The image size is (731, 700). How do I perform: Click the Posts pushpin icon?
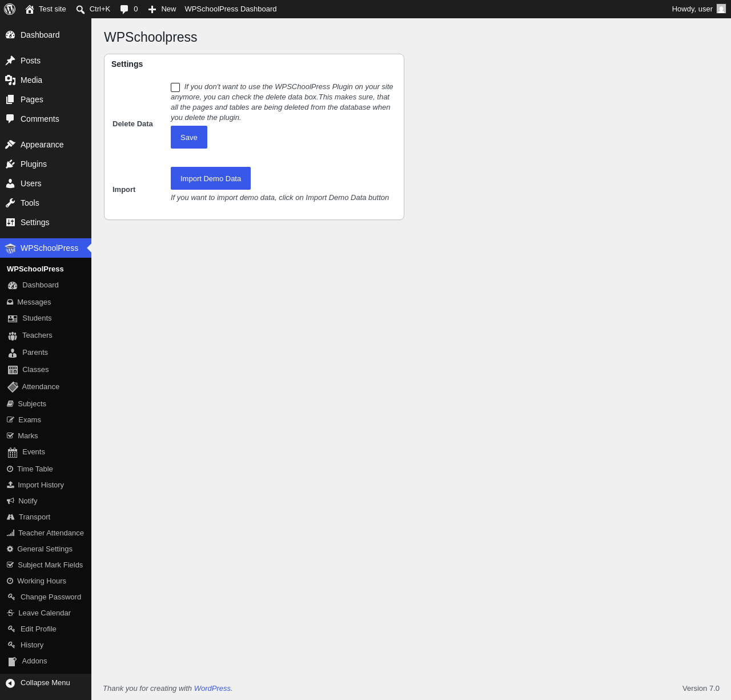pyautogui.click(x=10, y=61)
